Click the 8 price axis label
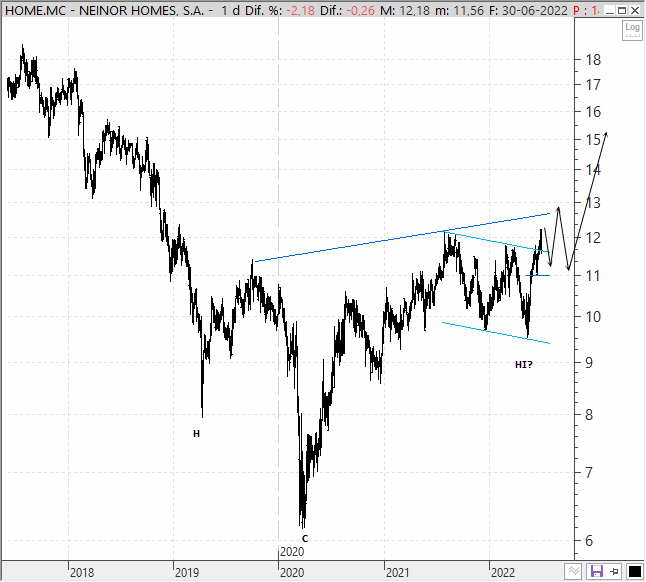646x582 pixels. [x=589, y=414]
